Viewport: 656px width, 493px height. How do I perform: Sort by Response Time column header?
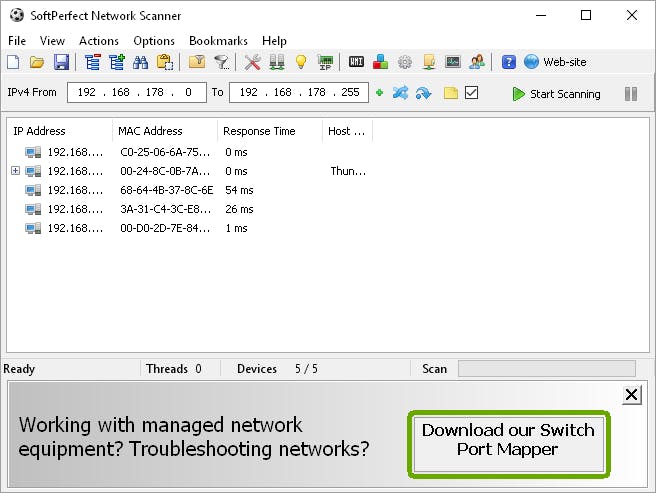point(270,131)
